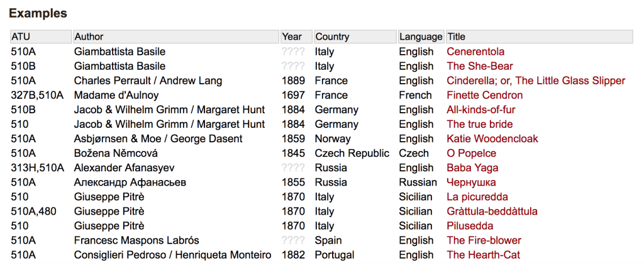Screen dimensions: 644x265
Task: Open the Gràttula-beddàttula link
Action: tap(492, 211)
